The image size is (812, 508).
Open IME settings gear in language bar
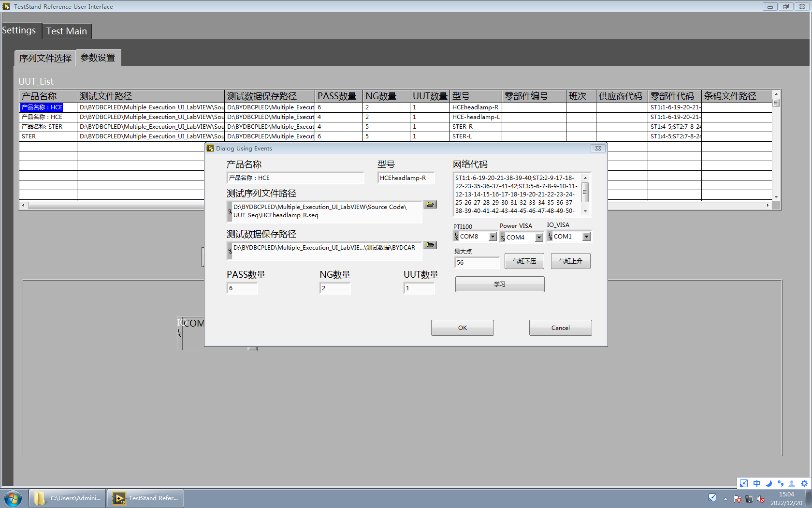(x=804, y=483)
